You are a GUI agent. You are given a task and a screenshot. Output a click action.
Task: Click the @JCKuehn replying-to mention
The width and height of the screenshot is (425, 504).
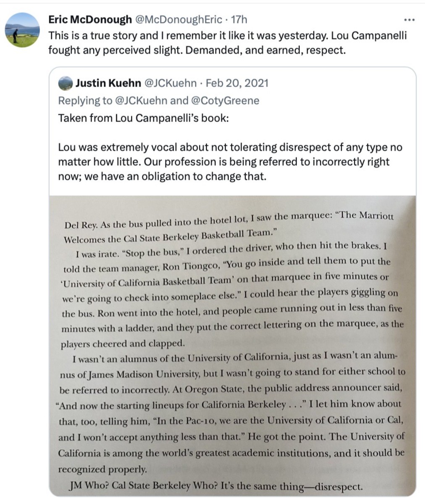pos(142,100)
